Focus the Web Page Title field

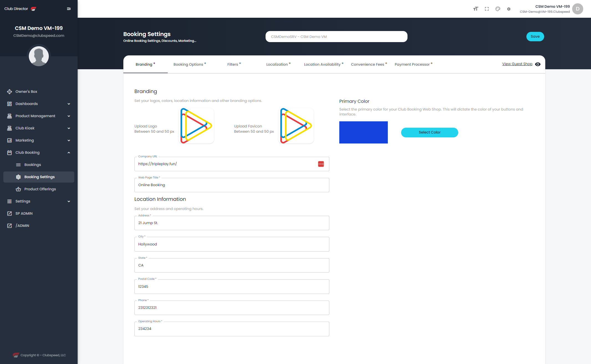click(232, 185)
